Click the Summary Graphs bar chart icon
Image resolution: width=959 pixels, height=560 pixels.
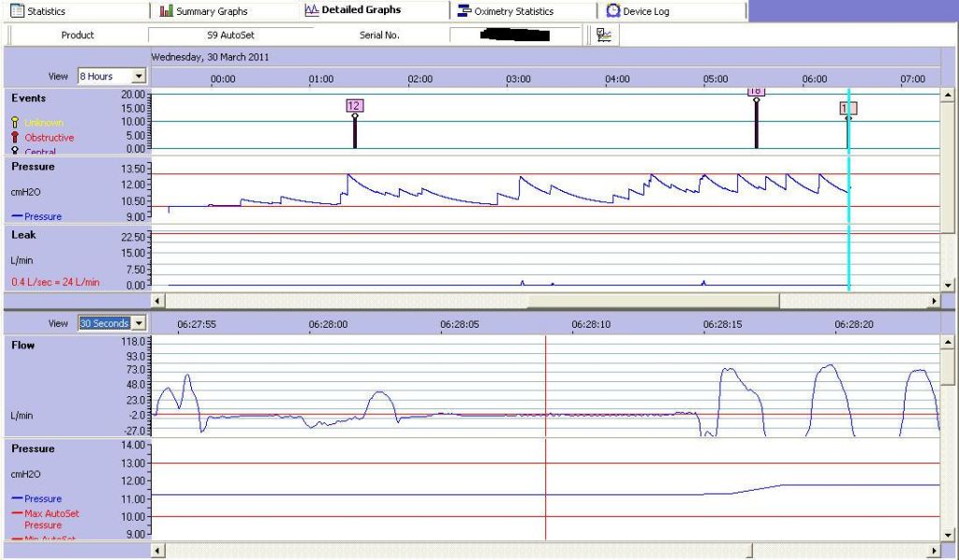point(167,11)
